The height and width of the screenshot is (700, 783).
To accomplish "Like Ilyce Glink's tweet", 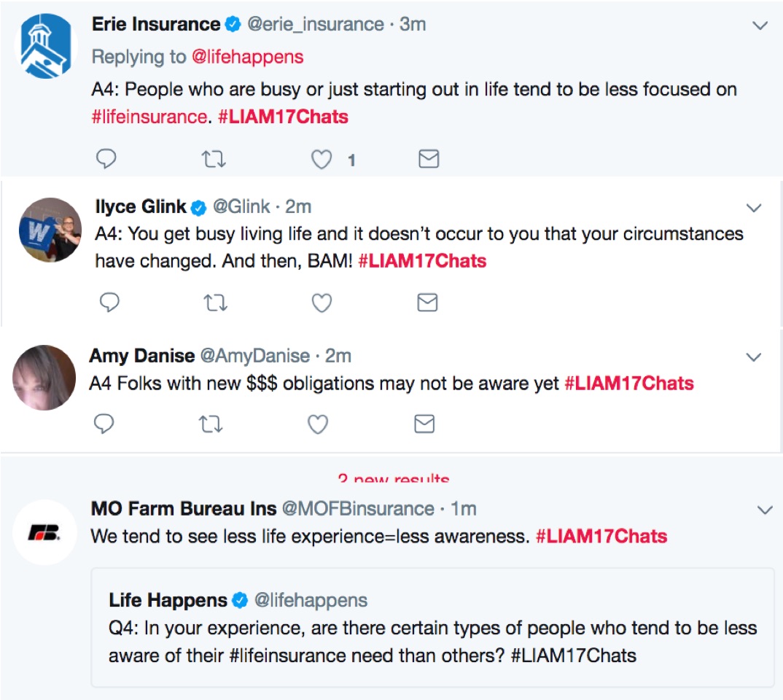I will 322,303.
